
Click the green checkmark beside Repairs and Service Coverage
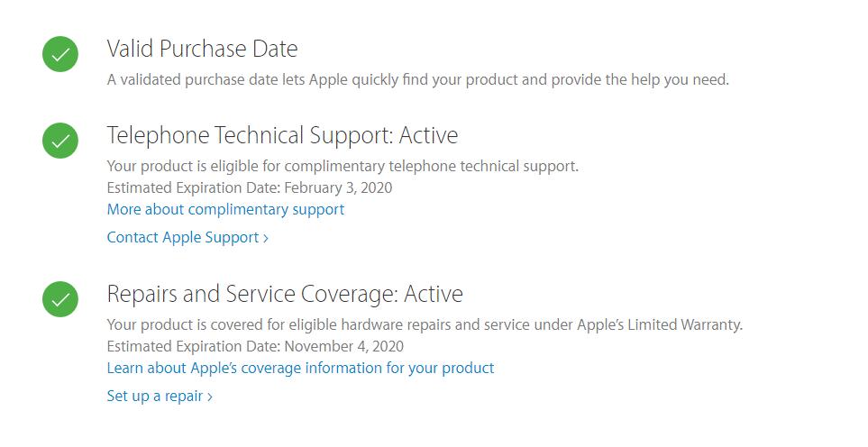(x=60, y=299)
